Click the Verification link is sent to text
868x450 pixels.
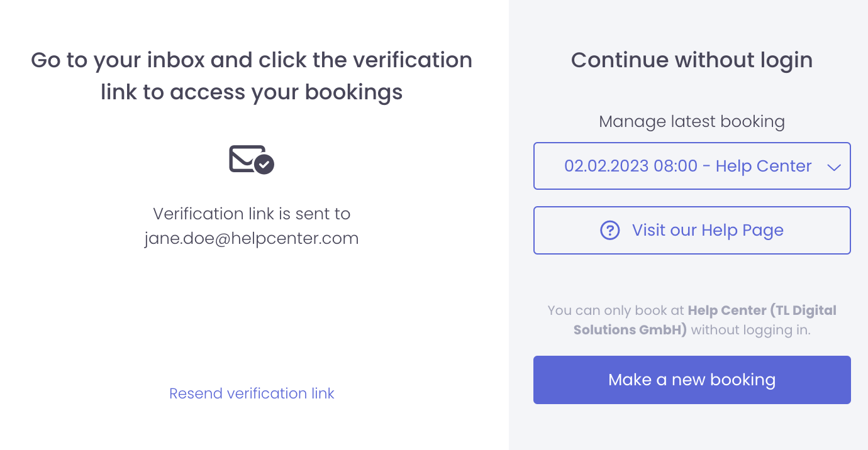tap(252, 214)
